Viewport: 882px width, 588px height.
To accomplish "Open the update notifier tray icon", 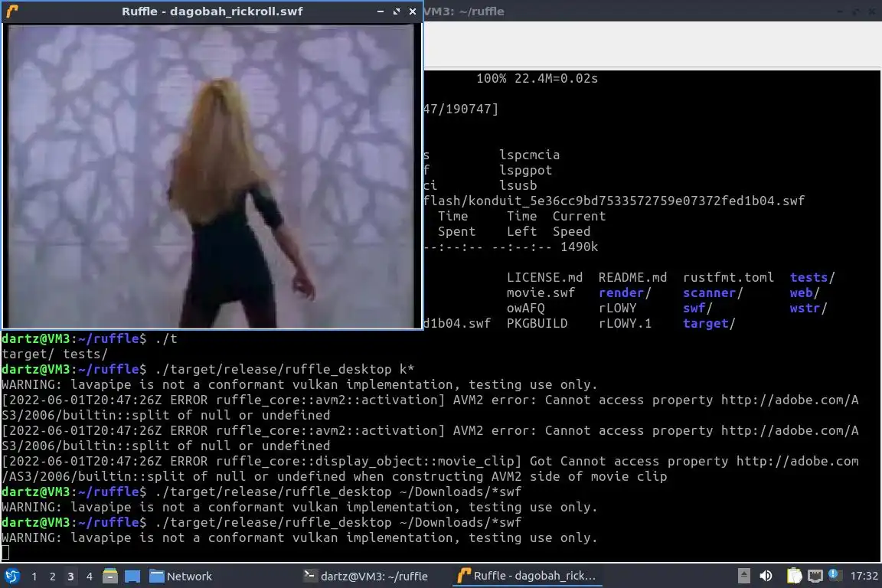I will pos(835,574).
